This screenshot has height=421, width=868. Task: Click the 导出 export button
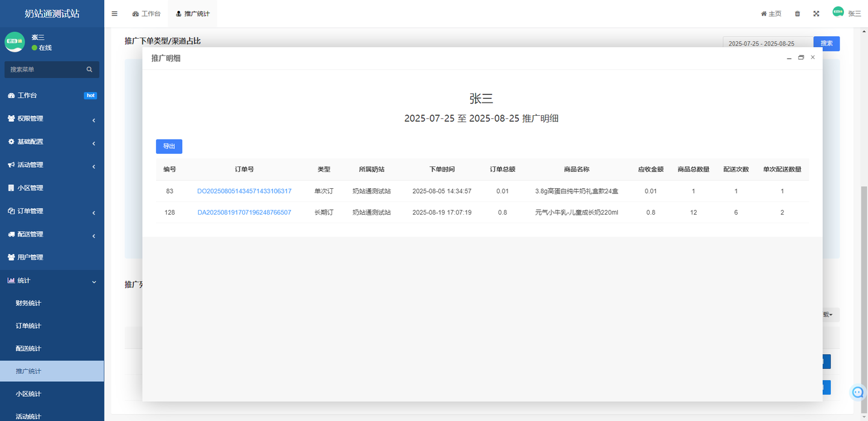coord(169,146)
